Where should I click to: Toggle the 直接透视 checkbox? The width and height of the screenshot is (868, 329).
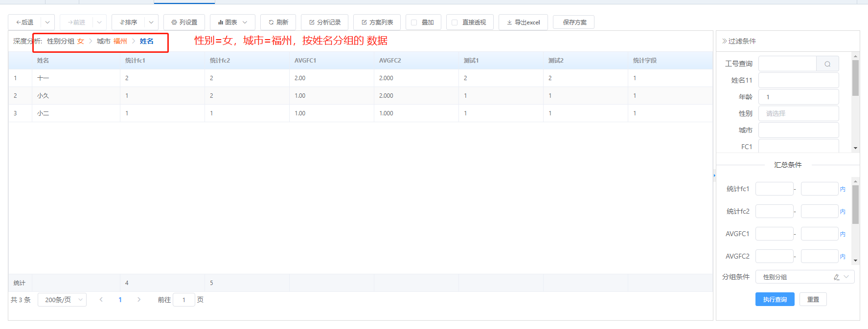[455, 22]
